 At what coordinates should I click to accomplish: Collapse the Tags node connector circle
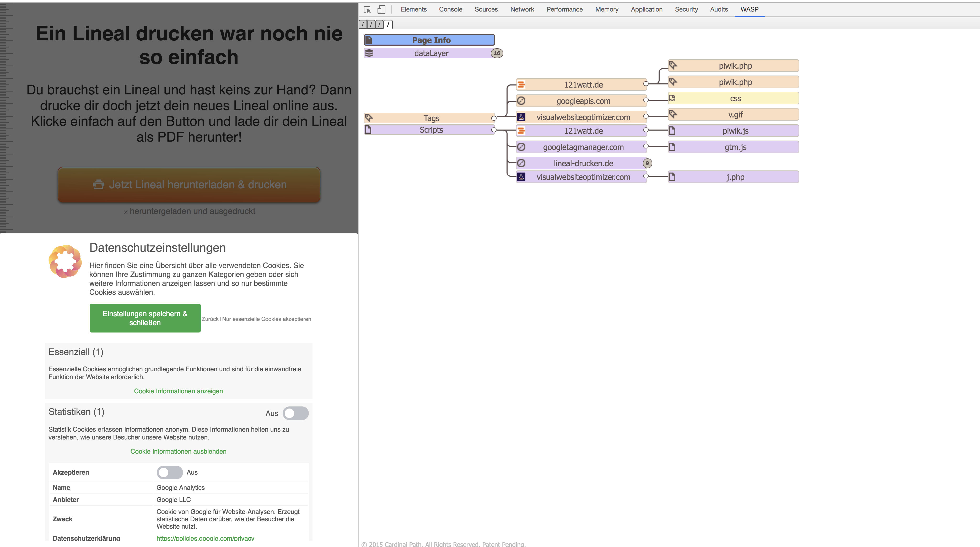[494, 118]
